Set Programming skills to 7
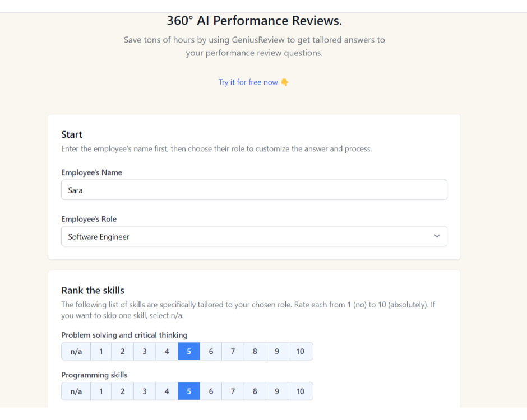 [233, 391]
